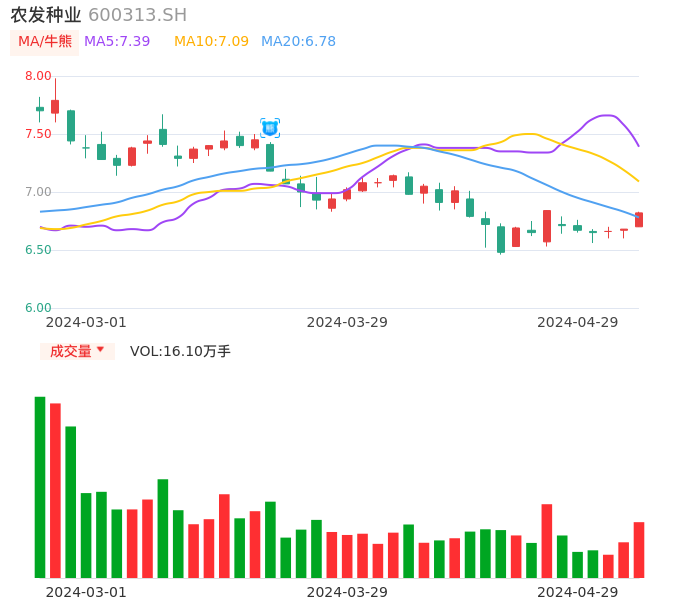The width and height of the screenshot is (686, 606).
Task: Click the 7.00 price axis label
Action: coord(38,192)
